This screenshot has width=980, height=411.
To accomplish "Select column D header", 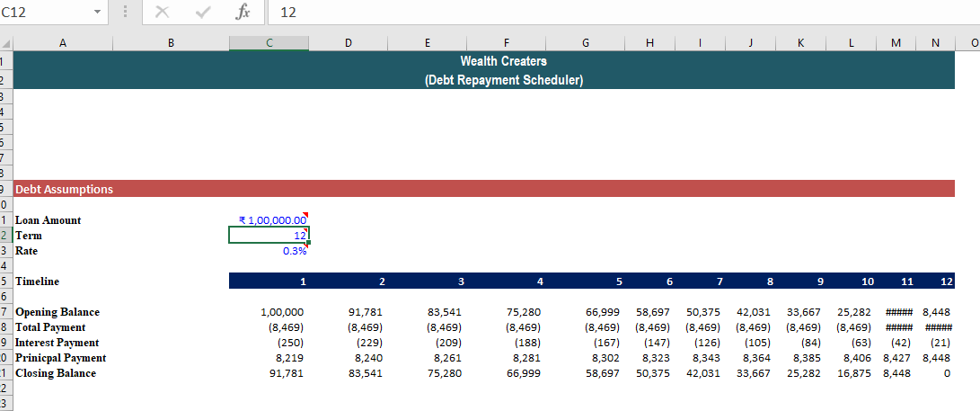I will [349, 43].
